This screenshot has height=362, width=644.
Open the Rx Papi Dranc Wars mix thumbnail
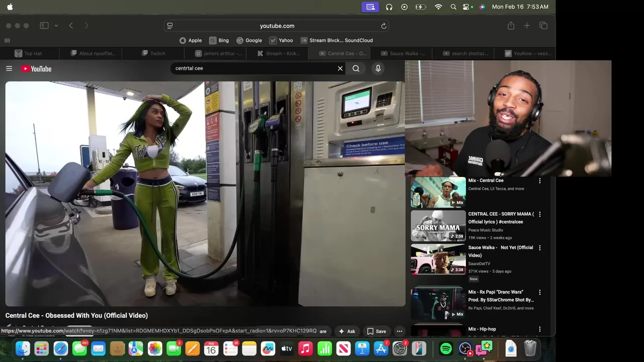click(438, 304)
